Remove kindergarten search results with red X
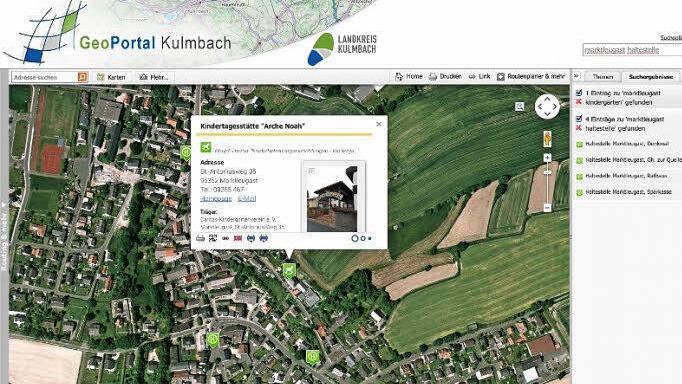 [579, 102]
